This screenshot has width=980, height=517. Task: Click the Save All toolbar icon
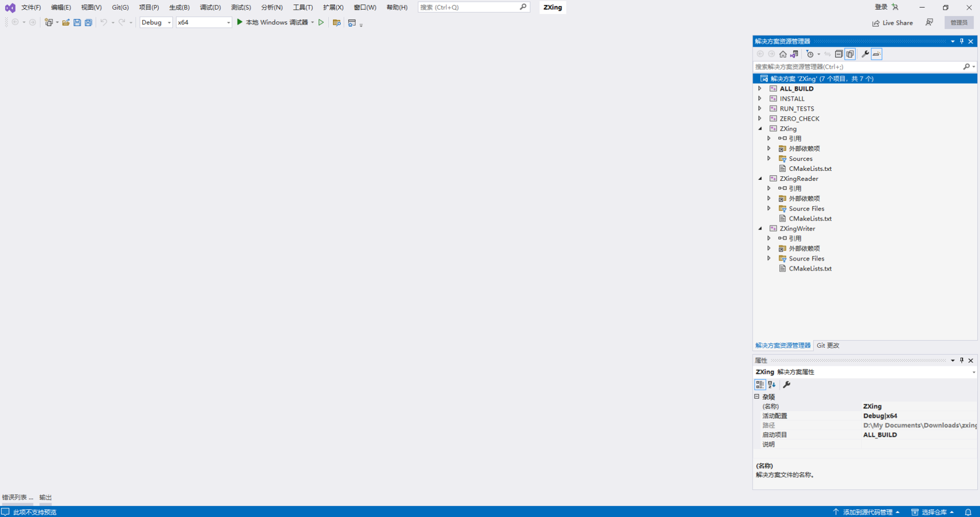[x=89, y=22]
